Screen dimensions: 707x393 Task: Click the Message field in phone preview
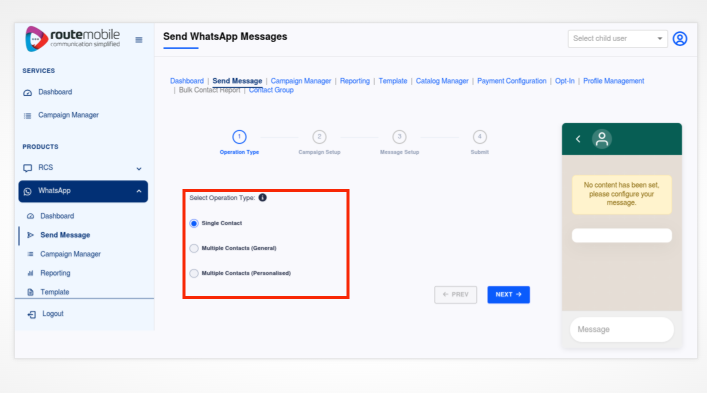622,329
